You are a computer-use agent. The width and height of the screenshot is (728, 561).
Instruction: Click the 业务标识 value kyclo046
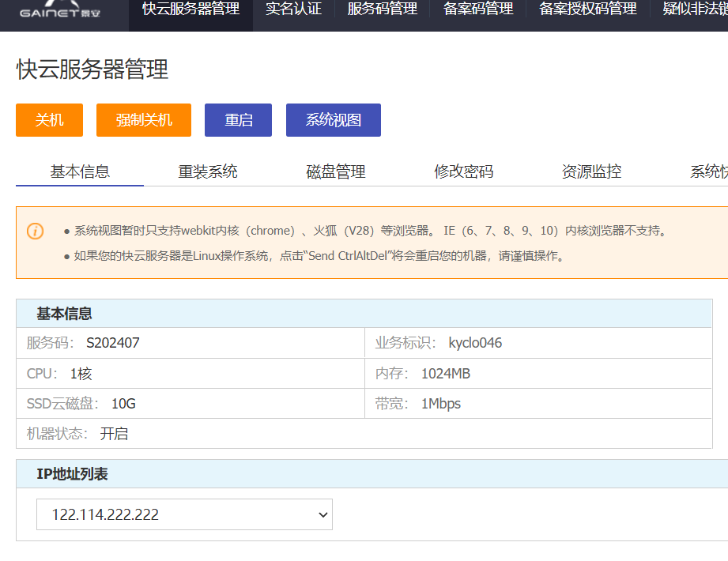[x=475, y=343]
